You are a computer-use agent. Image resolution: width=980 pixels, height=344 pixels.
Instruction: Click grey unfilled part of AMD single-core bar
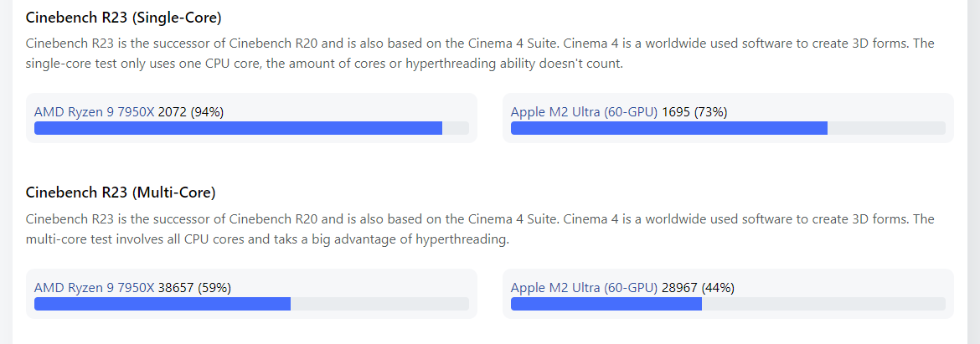point(456,128)
